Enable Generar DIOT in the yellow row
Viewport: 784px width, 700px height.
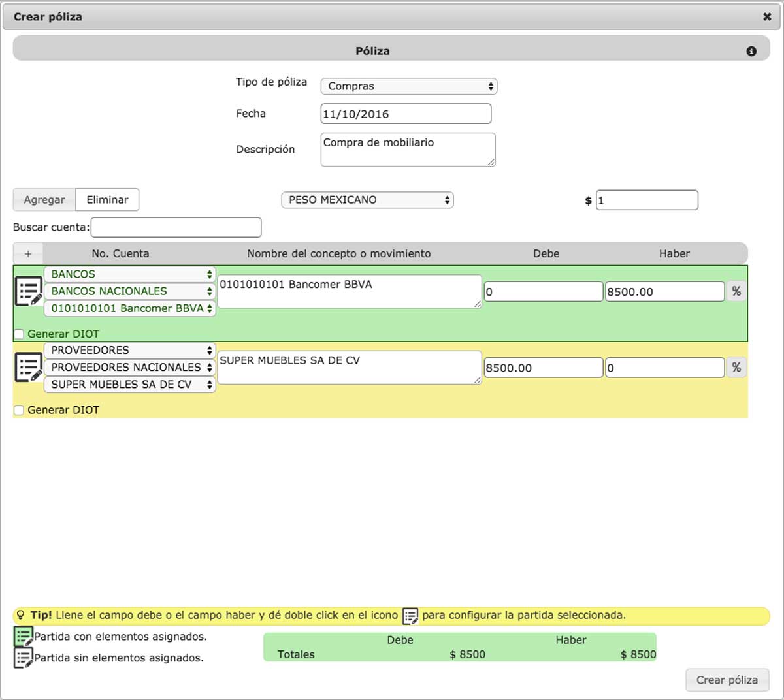(x=19, y=410)
